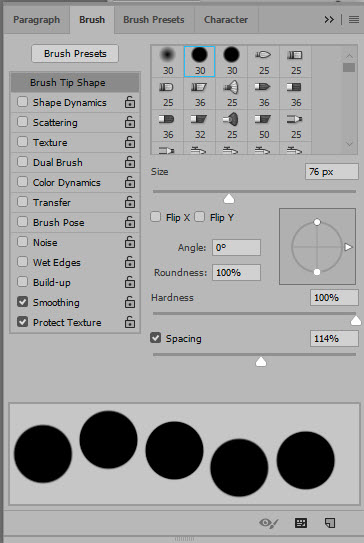Enable the Scattering checkbox
The height and width of the screenshot is (543, 364).
pos(23,122)
